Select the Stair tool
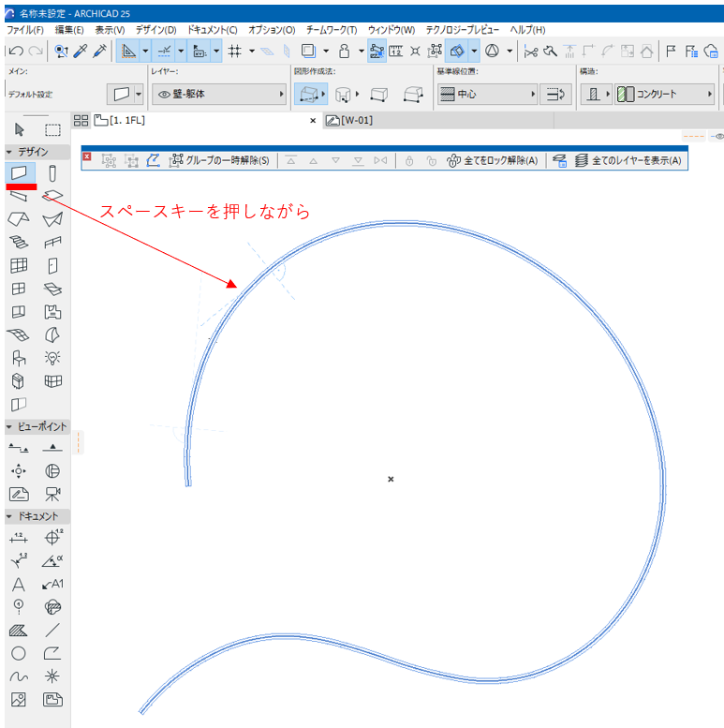The height and width of the screenshot is (728, 724). 19,242
